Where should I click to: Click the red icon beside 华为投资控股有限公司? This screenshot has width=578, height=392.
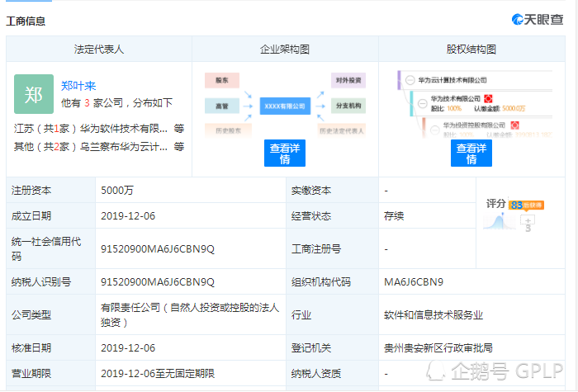pos(514,125)
